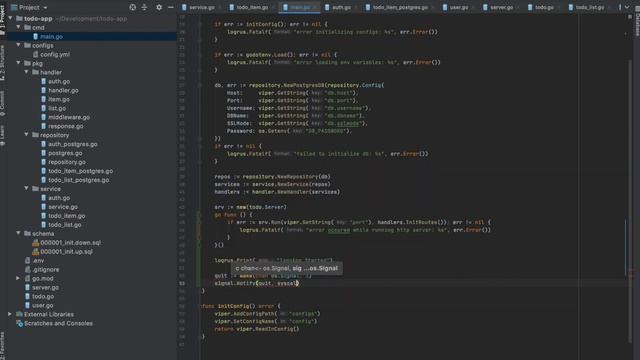
Task: Click the Go file icon beside middleware.go
Action: [44, 117]
